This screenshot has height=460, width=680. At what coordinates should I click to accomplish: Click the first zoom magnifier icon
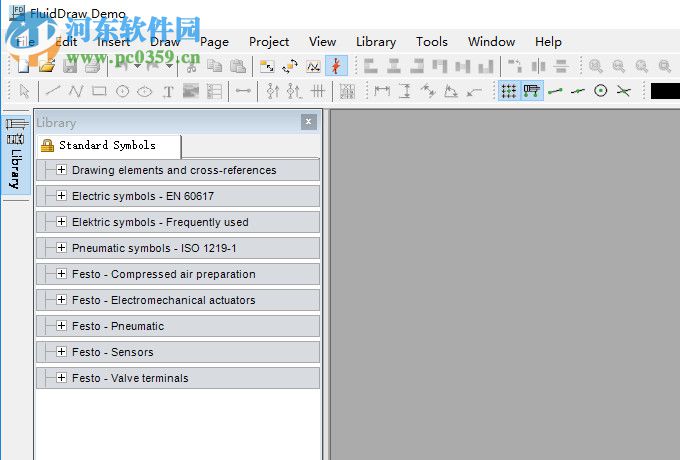coord(595,66)
